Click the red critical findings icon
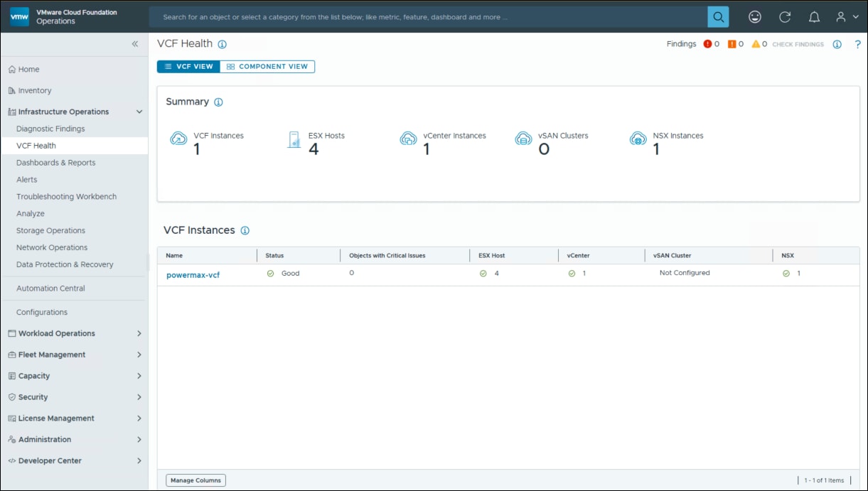The image size is (868, 491). pyautogui.click(x=707, y=44)
